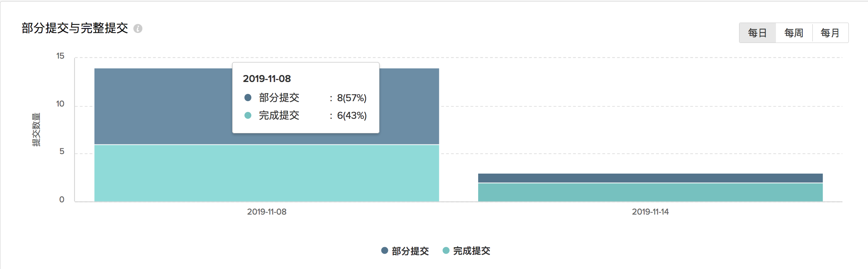Click the tooltip's teal 完成提交 marker dot
This screenshot has width=868, height=269.
tap(248, 115)
